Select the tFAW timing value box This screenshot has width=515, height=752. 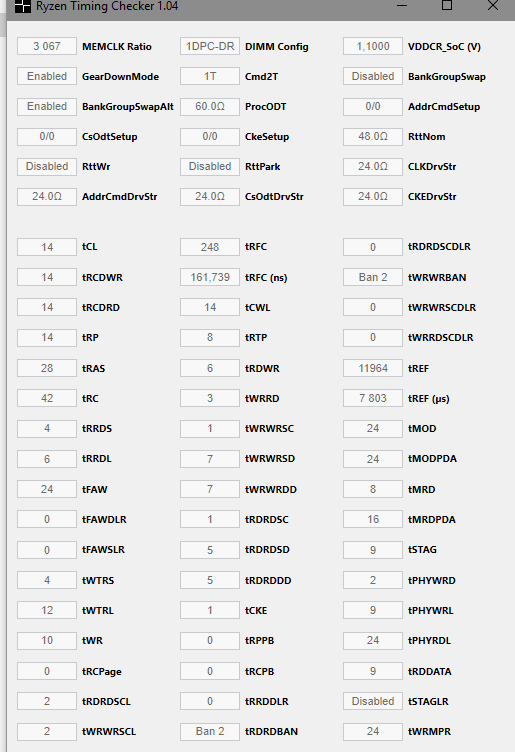47,489
